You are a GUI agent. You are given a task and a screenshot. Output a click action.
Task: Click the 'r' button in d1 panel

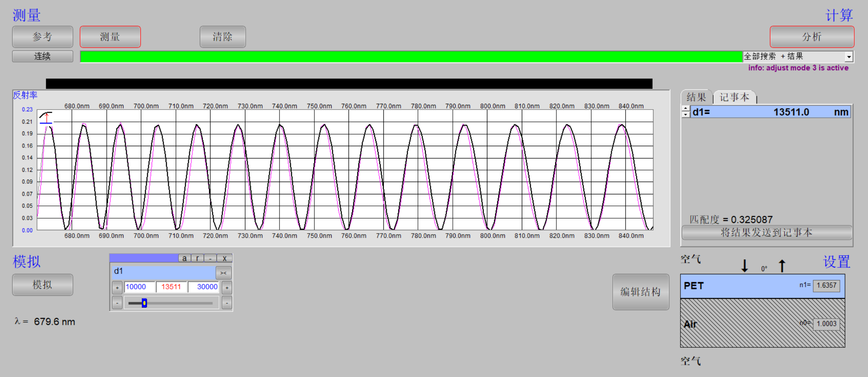coord(198,258)
